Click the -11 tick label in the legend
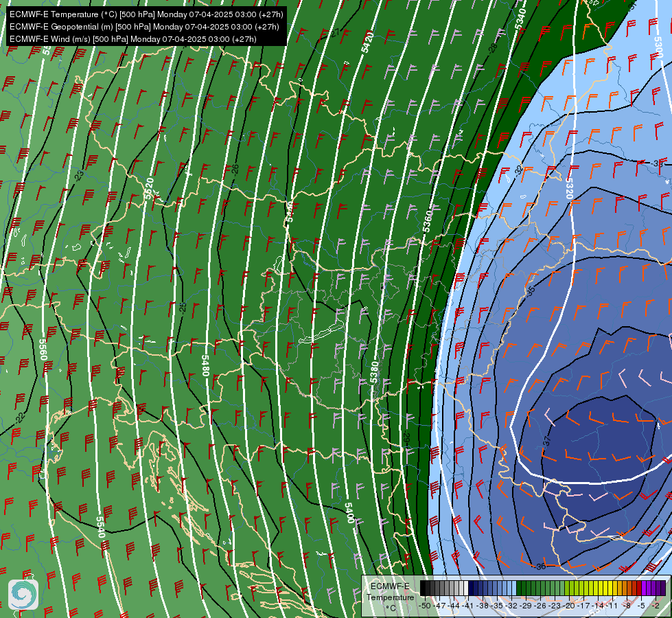This screenshot has height=618, width=672. [612, 606]
